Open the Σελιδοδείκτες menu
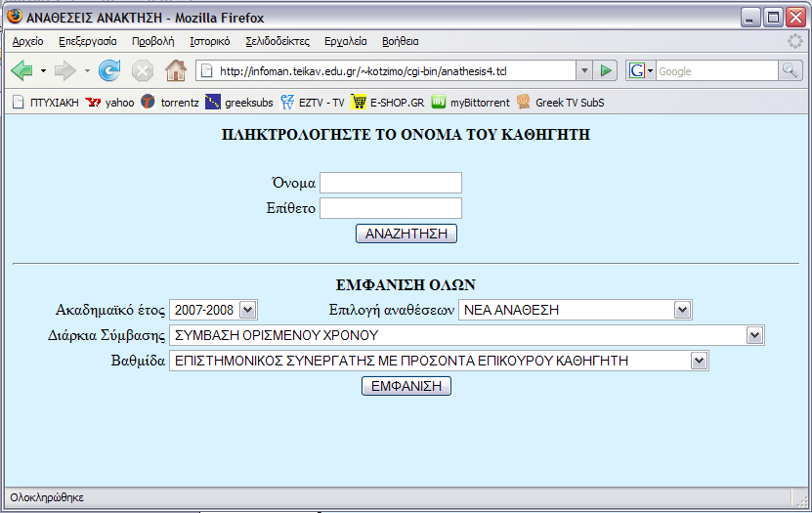This screenshot has width=812, height=513. 278,41
